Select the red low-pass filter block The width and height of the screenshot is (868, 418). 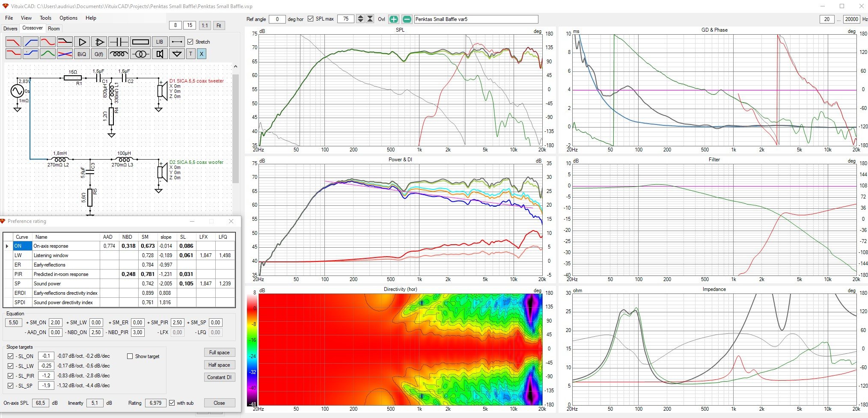coord(13,42)
